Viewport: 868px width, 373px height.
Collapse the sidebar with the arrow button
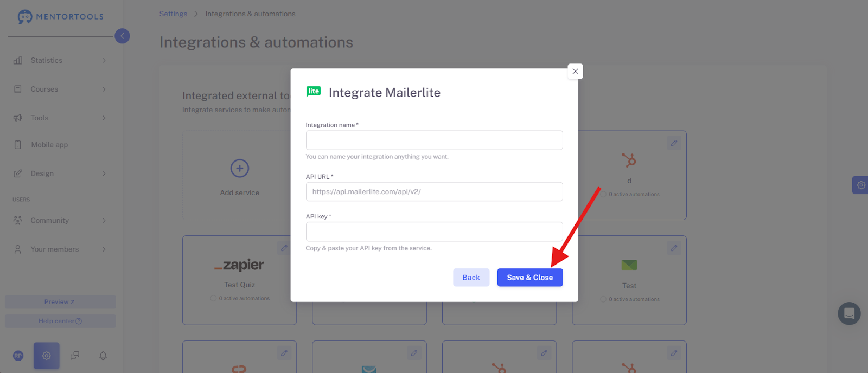[x=122, y=36]
